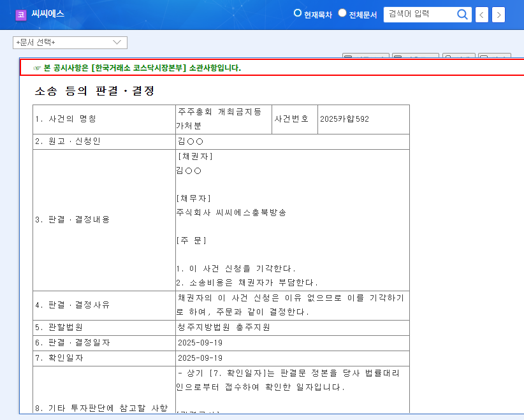Click the 씨씨에스 company name
Image resolution: width=524 pixels, height=420 pixels.
(x=47, y=13)
